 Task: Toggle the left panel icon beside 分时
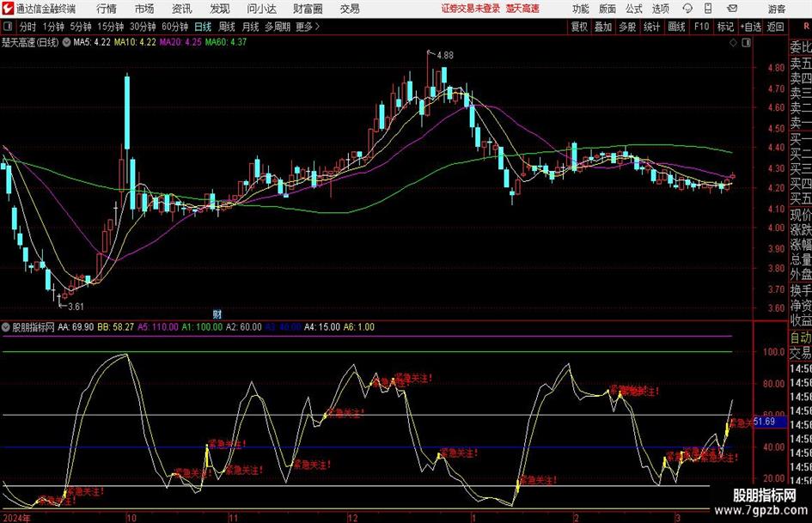coord(7,27)
